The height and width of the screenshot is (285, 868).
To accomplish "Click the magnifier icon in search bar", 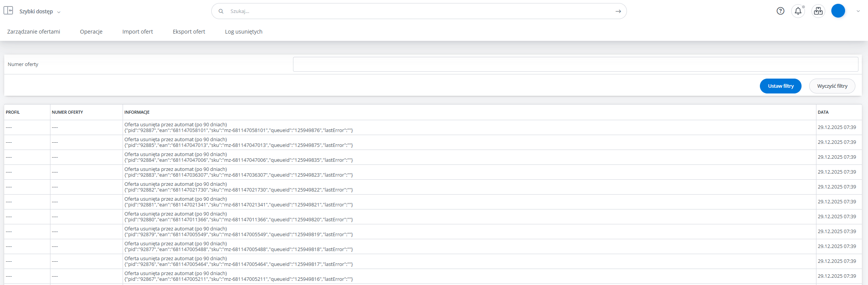I will coord(221,11).
